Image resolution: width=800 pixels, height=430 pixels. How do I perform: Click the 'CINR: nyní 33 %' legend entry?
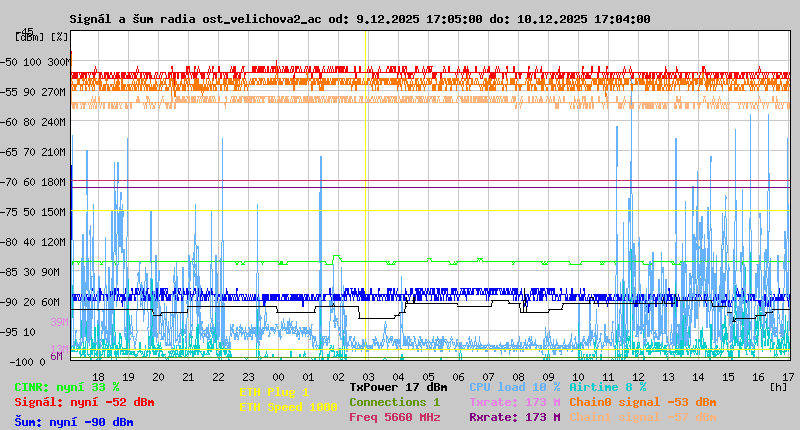click(x=67, y=387)
